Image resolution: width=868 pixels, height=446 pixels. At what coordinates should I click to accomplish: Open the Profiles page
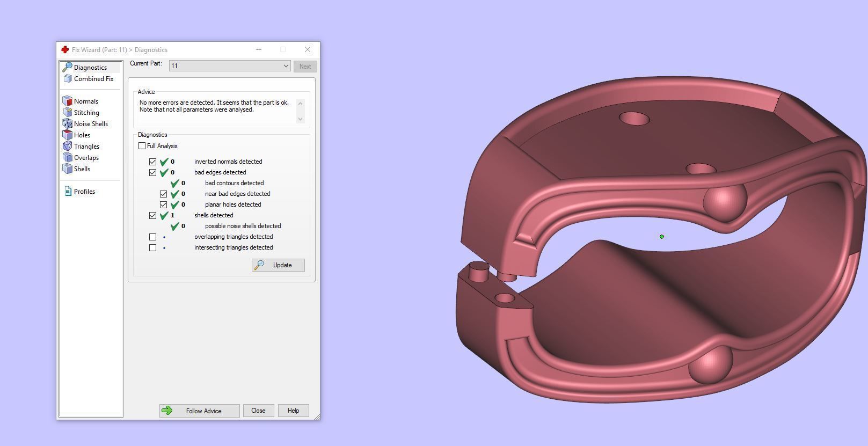click(x=84, y=191)
